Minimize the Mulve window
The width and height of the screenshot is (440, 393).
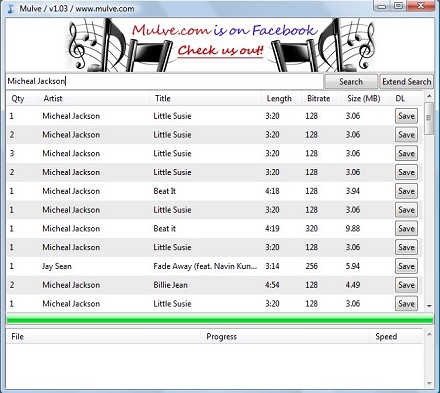(382, 6)
